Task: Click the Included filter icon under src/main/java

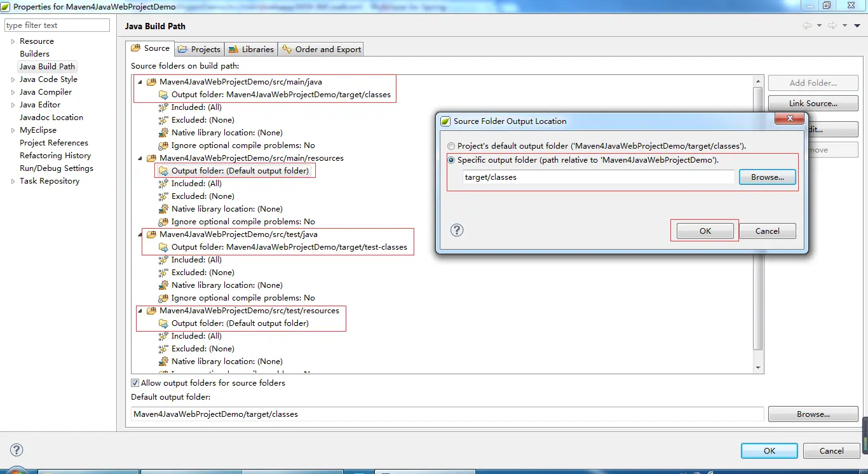Action: click(163, 107)
